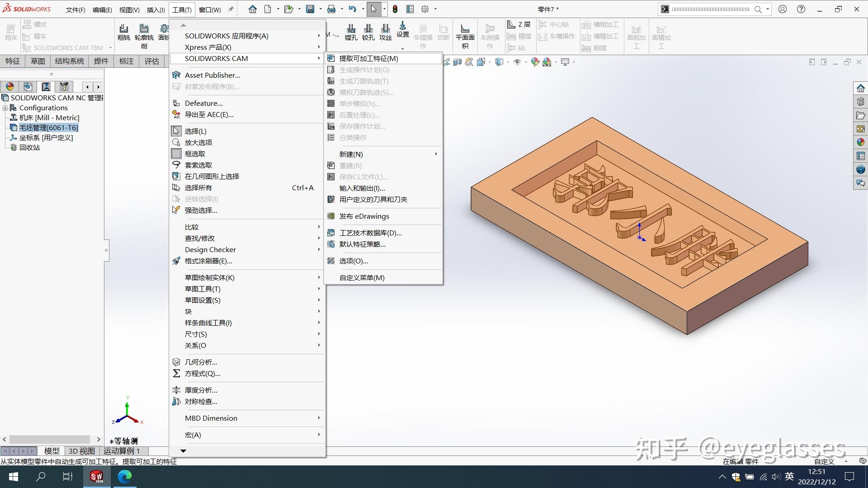Click 提取可加工特征 in the CAM submenu

click(368, 58)
